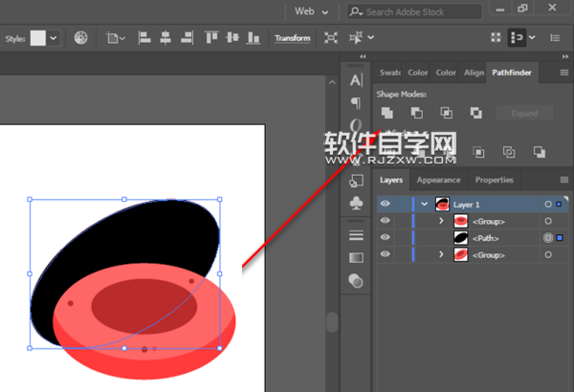The height and width of the screenshot is (392, 574).
Task: Click the graphic Style swatch box
Action: (x=38, y=38)
